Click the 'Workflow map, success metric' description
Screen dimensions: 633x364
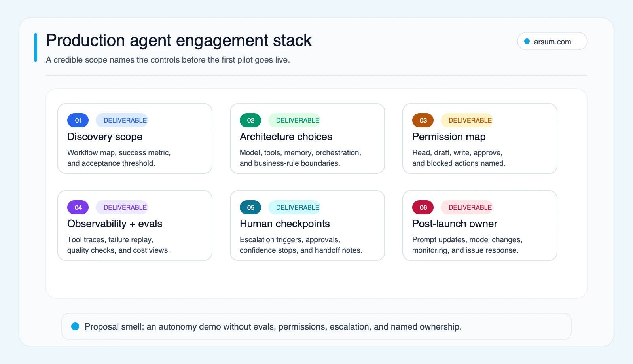tap(119, 158)
